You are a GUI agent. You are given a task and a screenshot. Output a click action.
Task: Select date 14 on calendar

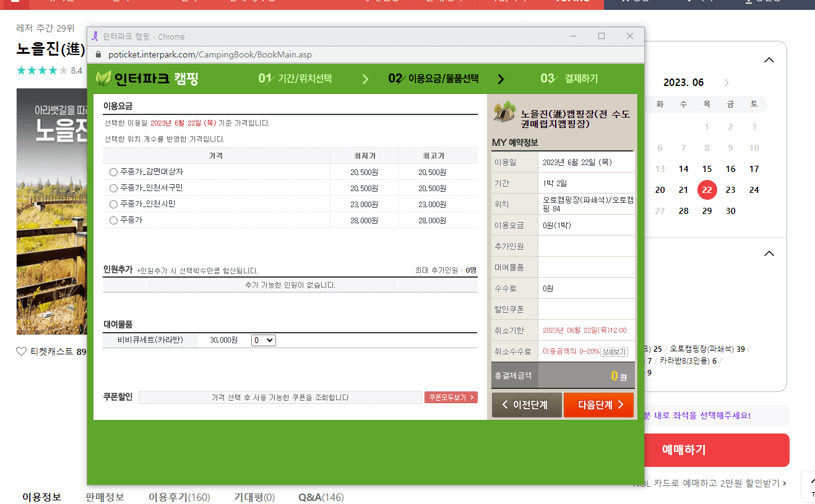(683, 169)
